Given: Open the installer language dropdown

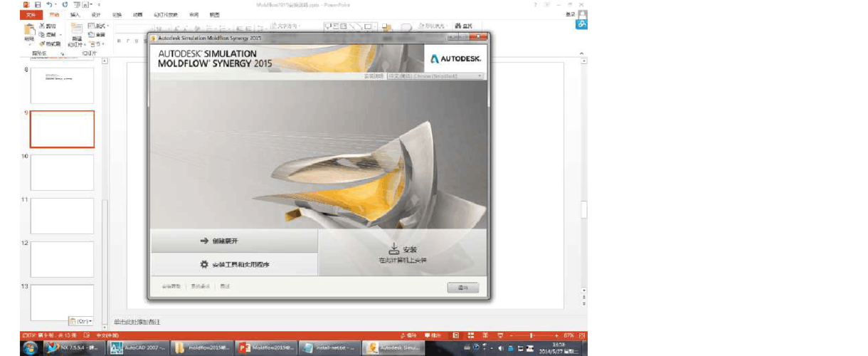Looking at the screenshot, I should [x=435, y=75].
